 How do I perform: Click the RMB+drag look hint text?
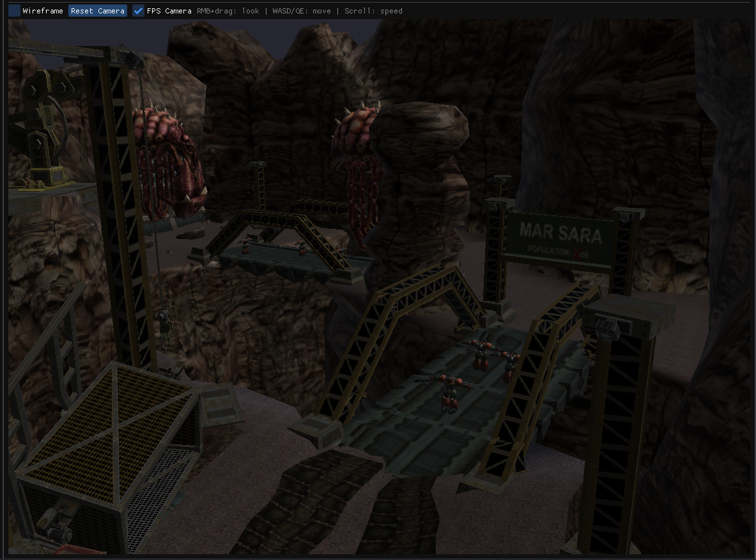tap(228, 11)
